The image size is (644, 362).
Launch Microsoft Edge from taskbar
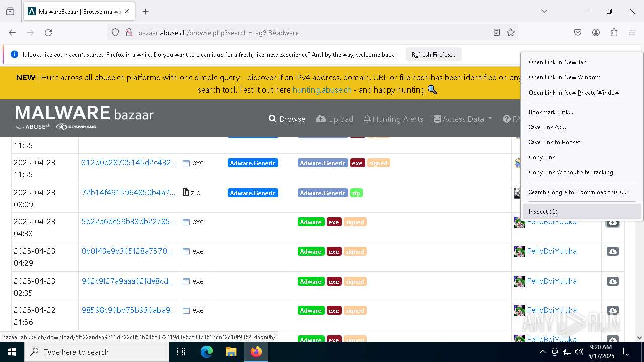click(207, 352)
